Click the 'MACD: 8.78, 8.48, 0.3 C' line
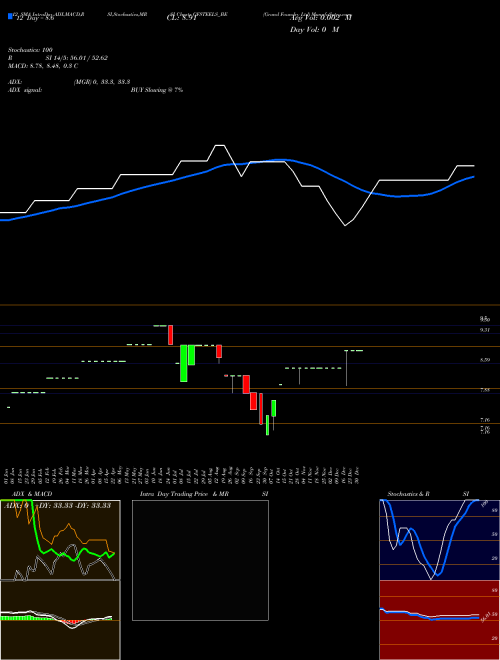This screenshot has width=500, height=660. (x=43, y=66)
